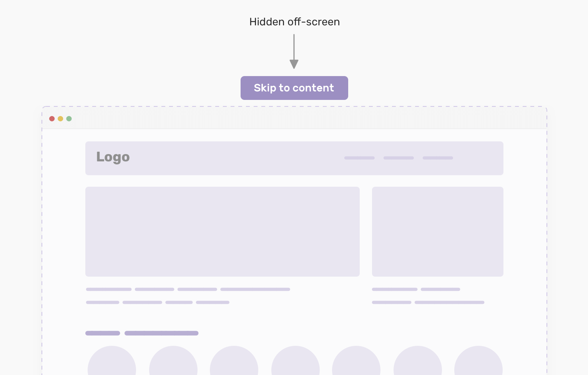Click the dark purple section heading bars
Screen dimensions: 588x375
tap(142, 333)
